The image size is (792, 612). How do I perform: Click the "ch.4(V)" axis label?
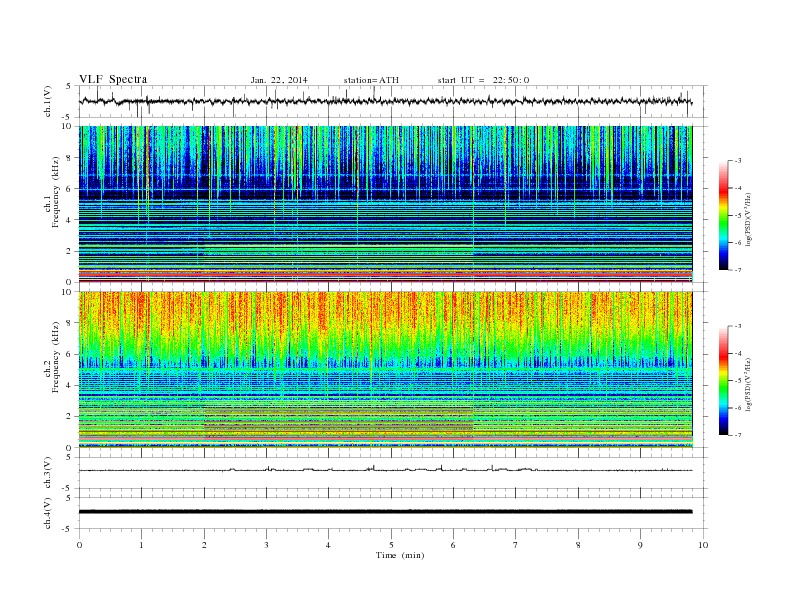[x=48, y=513]
